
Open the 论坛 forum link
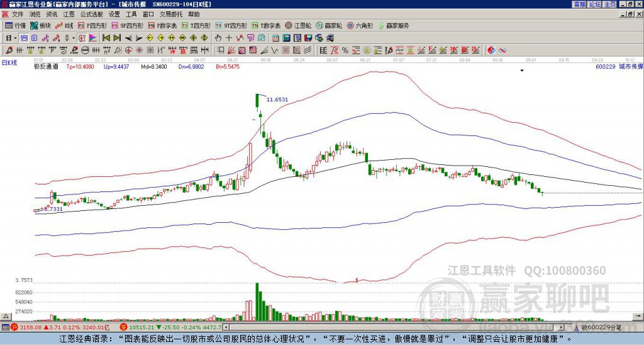pyautogui.click(x=595, y=4)
